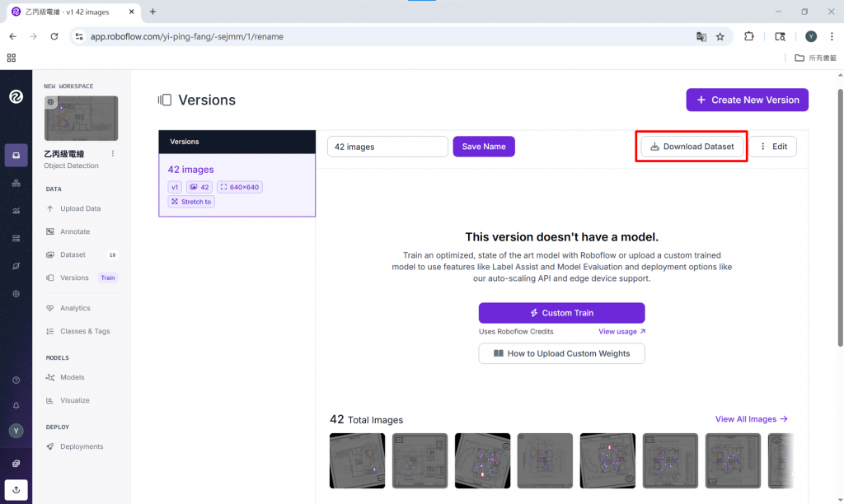
Task: Select the 42 images version entry
Action: pos(237,185)
